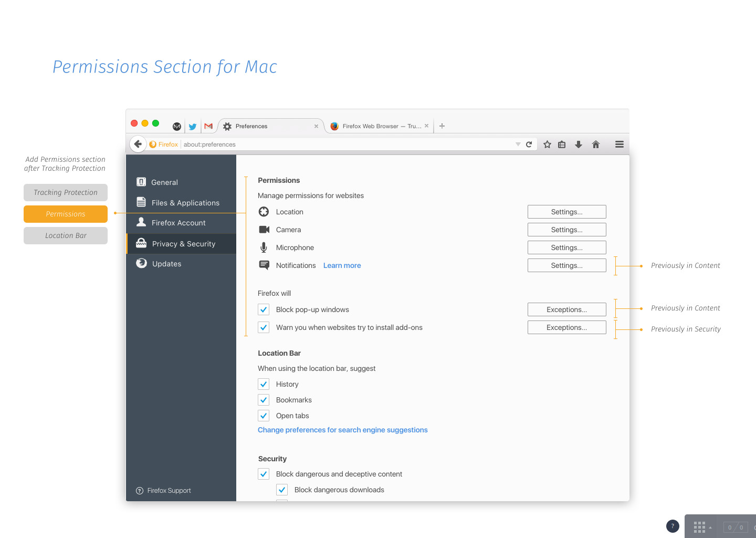The image size is (756, 538).
Task: Select Updates in the sidebar
Action: click(181, 264)
